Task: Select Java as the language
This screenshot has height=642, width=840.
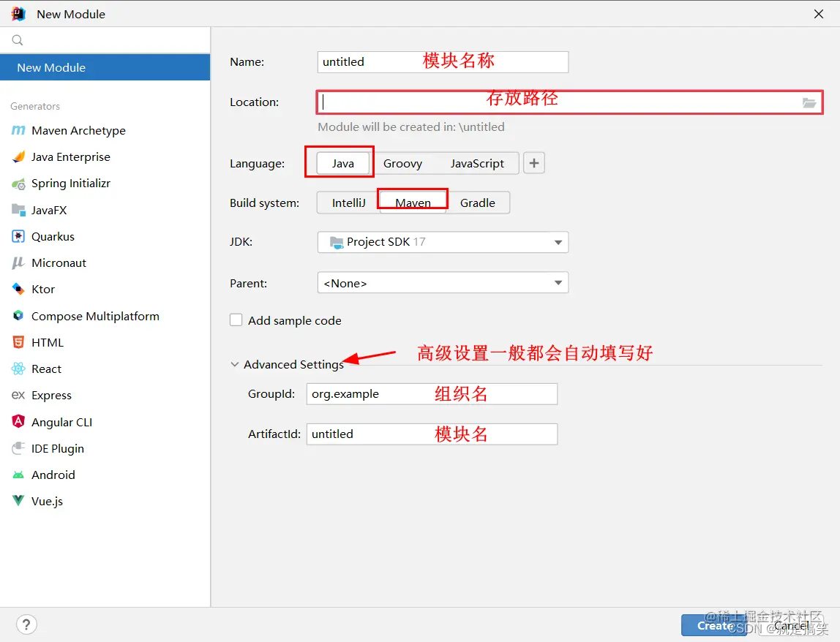Action: click(343, 163)
